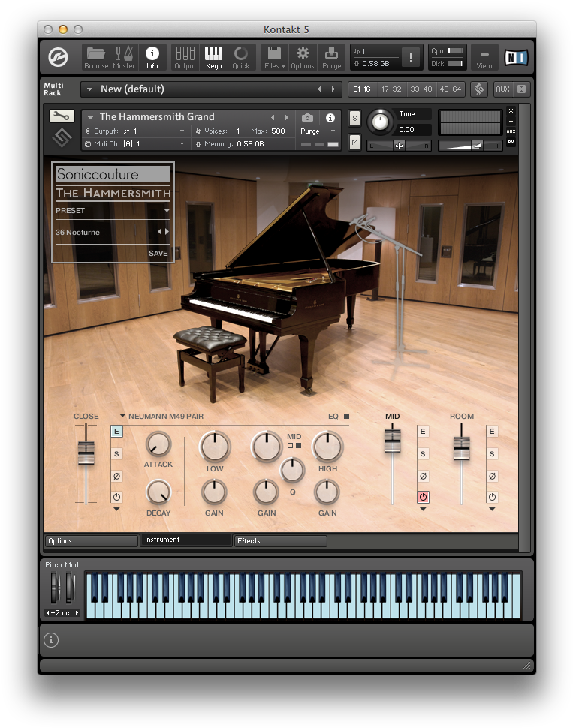Solo the ROOM mic channel
Image resolution: width=573 pixels, height=728 pixels.
tap(492, 453)
